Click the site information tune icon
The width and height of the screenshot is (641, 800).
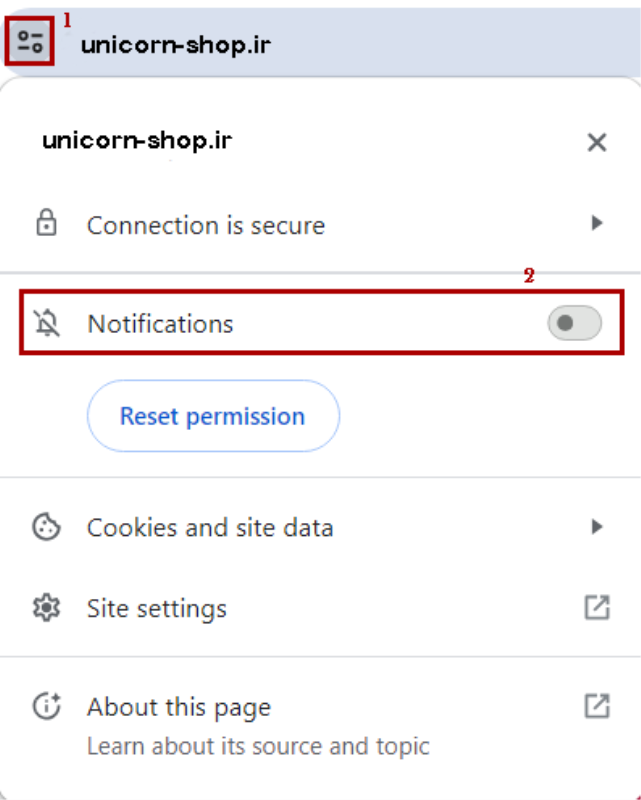[x=30, y=42]
